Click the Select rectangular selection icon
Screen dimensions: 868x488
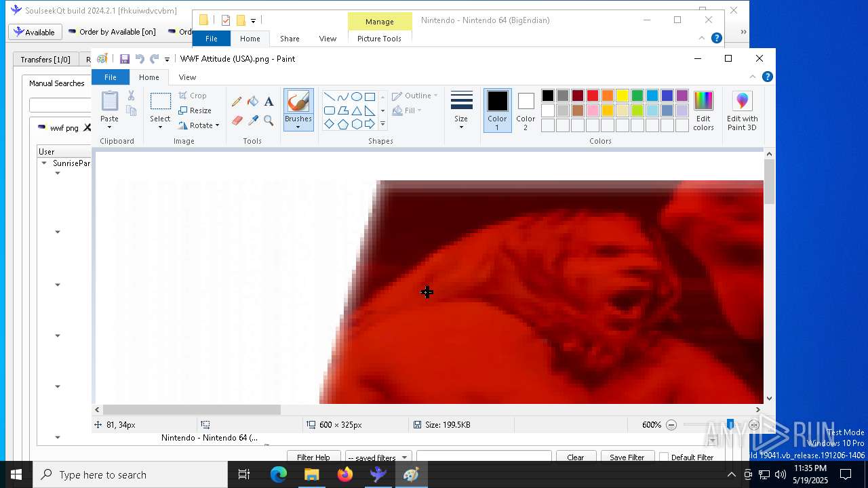(x=161, y=102)
